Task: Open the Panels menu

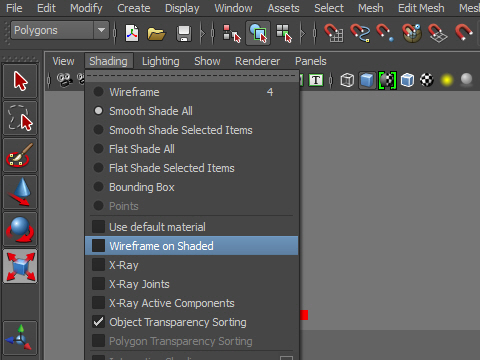Action: [x=311, y=61]
